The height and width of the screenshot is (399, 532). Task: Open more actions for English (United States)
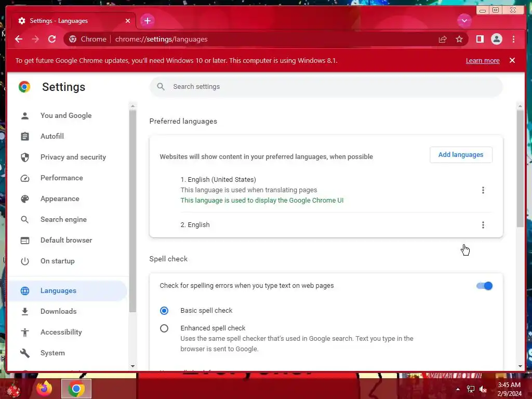pos(483,190)
